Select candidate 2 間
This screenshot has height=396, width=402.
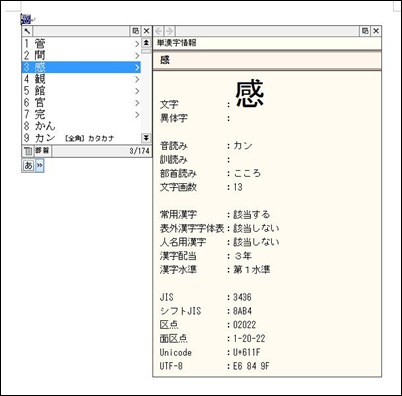(81, 55)
